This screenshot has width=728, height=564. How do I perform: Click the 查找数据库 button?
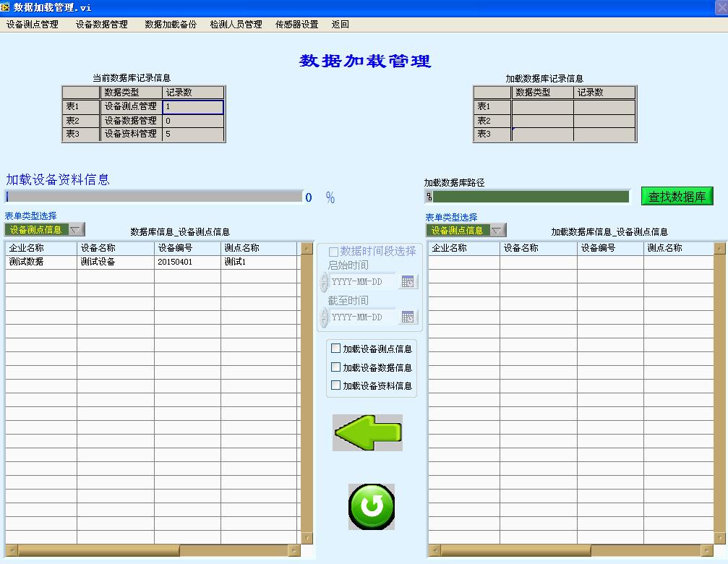pyautogui.click(x=677, y=195)
